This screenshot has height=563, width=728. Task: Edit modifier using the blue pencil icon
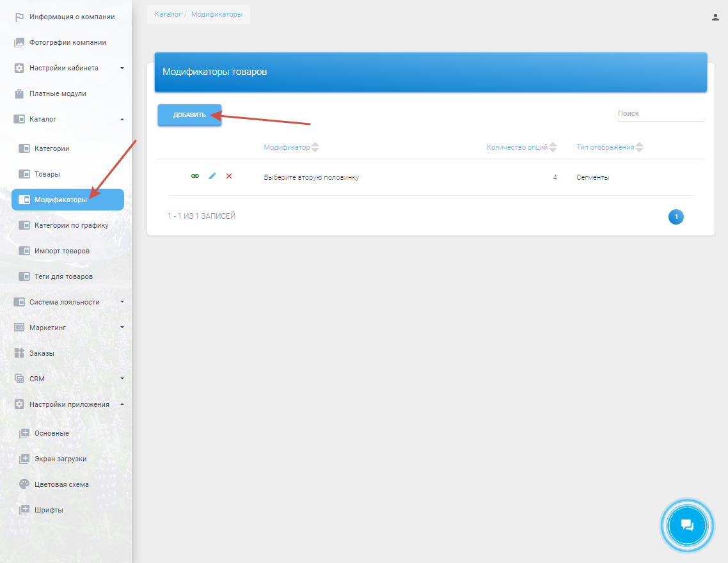(x=212, y=176)
